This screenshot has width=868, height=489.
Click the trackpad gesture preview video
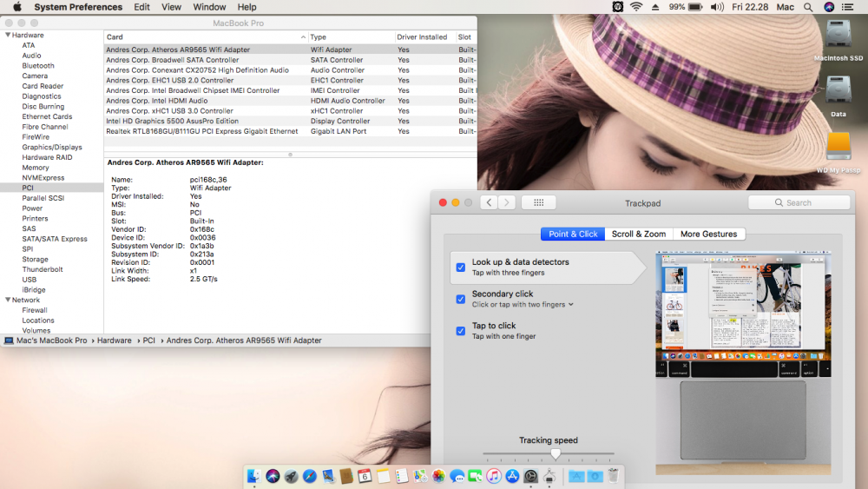tap(743, 363)
